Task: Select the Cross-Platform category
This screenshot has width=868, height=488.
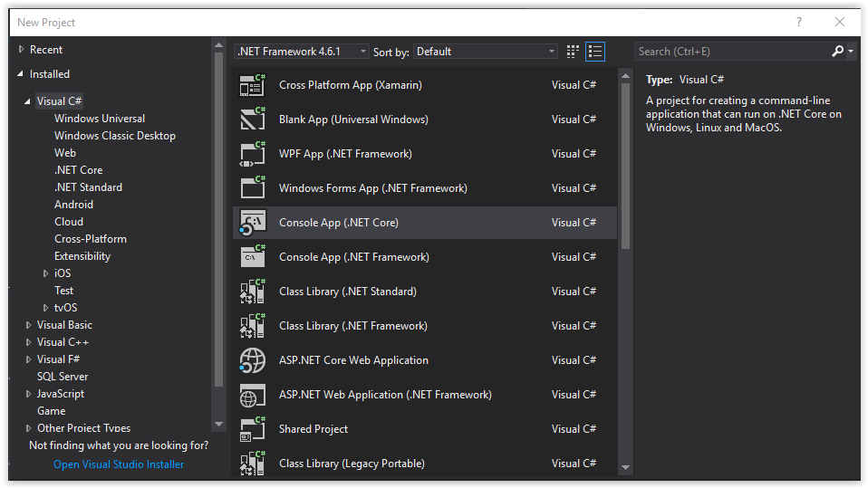Action: [91, 238]
